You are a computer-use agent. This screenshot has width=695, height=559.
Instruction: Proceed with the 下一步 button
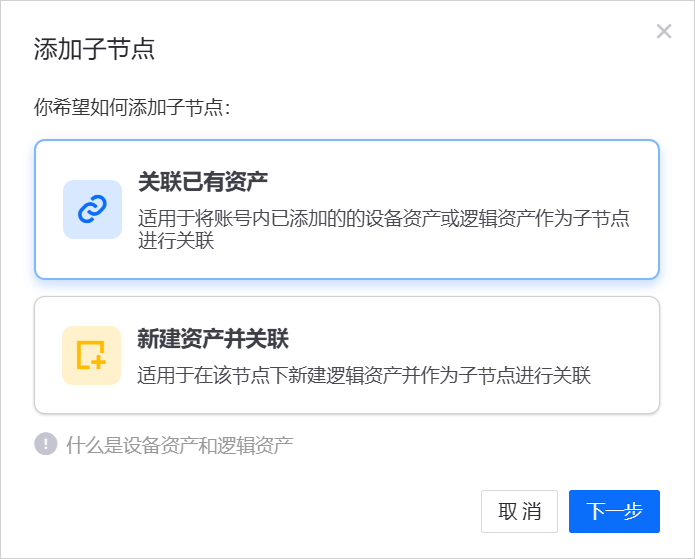coord(614,511)
